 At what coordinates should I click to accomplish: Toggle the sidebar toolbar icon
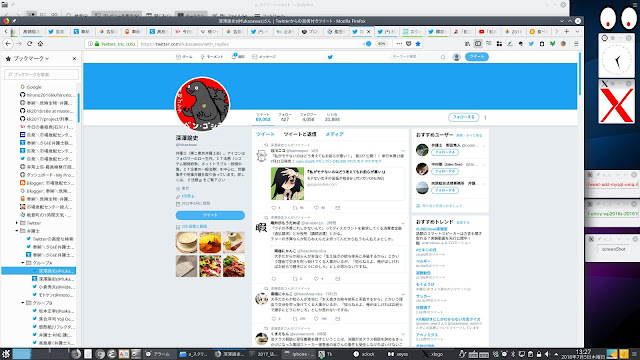[x=478, y=44]
